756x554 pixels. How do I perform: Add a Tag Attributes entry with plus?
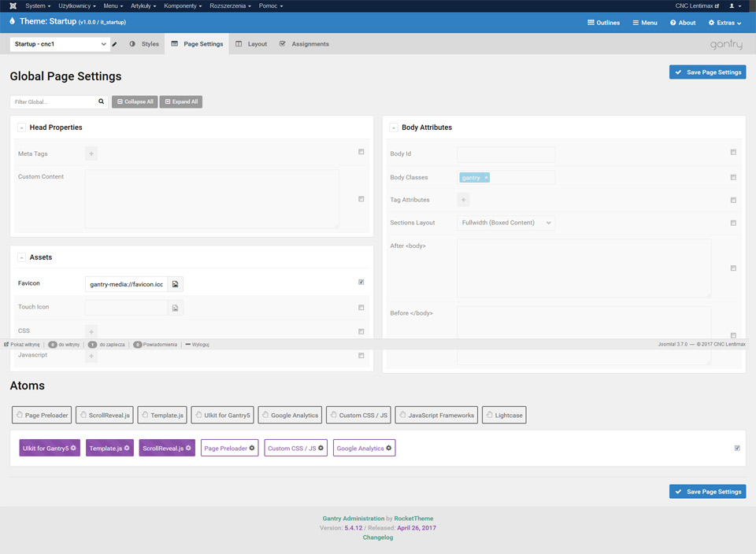463,199
